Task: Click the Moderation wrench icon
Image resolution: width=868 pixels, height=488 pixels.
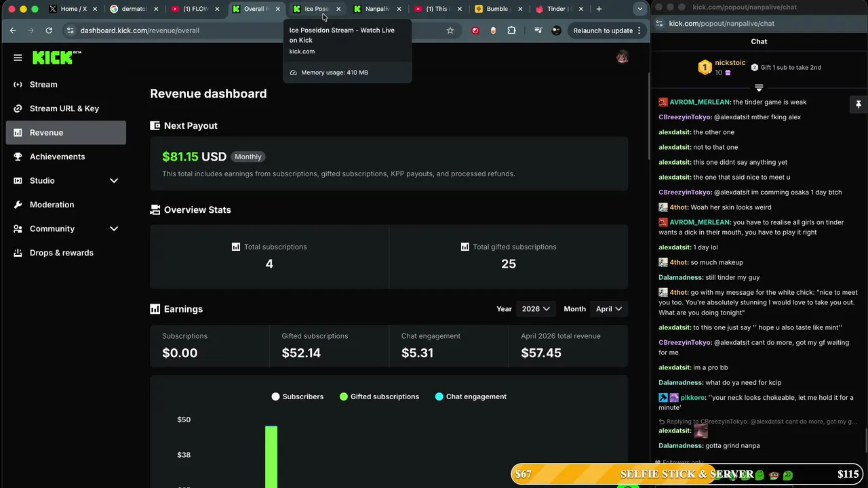Action: tap(18, 205)
